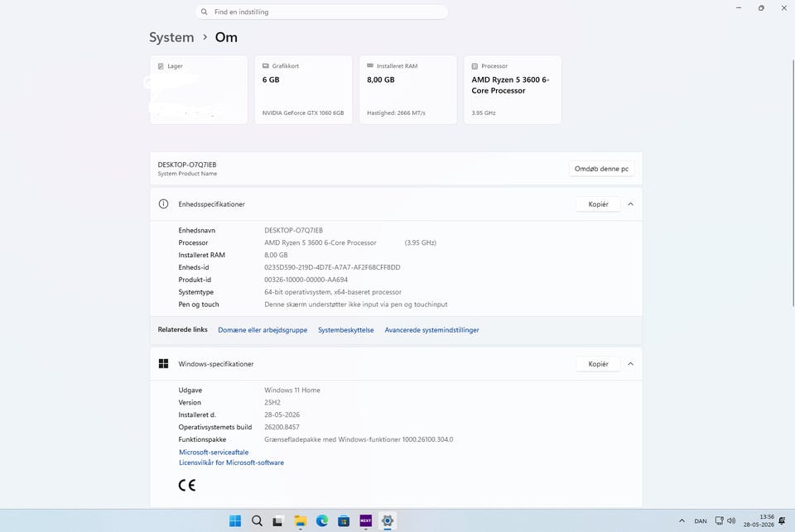Open the volume speaker tray icon
Image resolution: width=795 pixels, height=532 pixels.
pyautogui.click(x=731, y=521)
